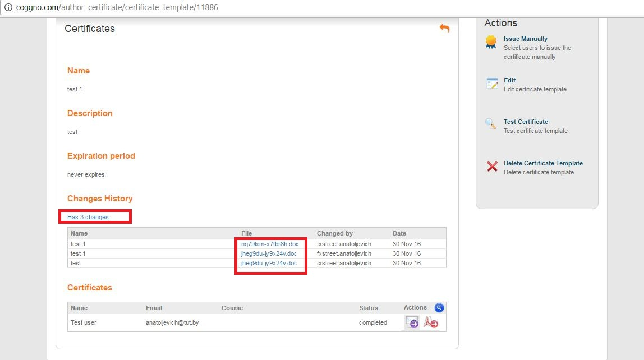Click the email certificate icon for Test user
644x360 pixels.
pyautogui.click(x=412, y=322)
